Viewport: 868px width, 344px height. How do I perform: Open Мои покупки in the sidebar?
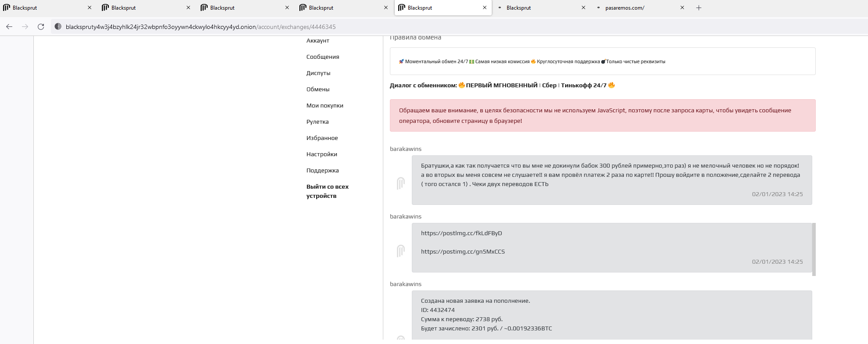[325, 105]
